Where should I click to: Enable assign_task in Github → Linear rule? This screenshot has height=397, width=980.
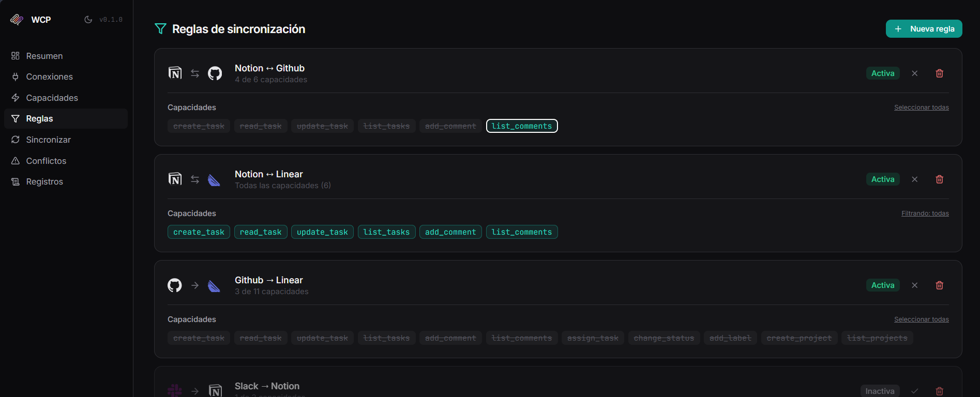[x=593, y=338]
